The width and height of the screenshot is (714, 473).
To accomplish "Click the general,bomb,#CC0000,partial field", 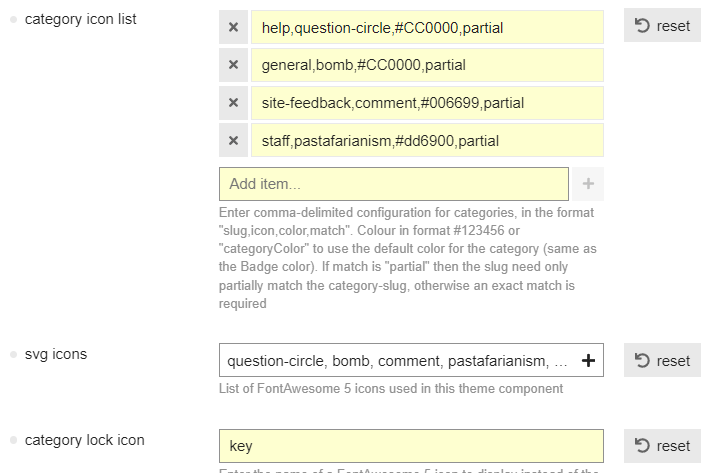I will click(x=427, y=65).
